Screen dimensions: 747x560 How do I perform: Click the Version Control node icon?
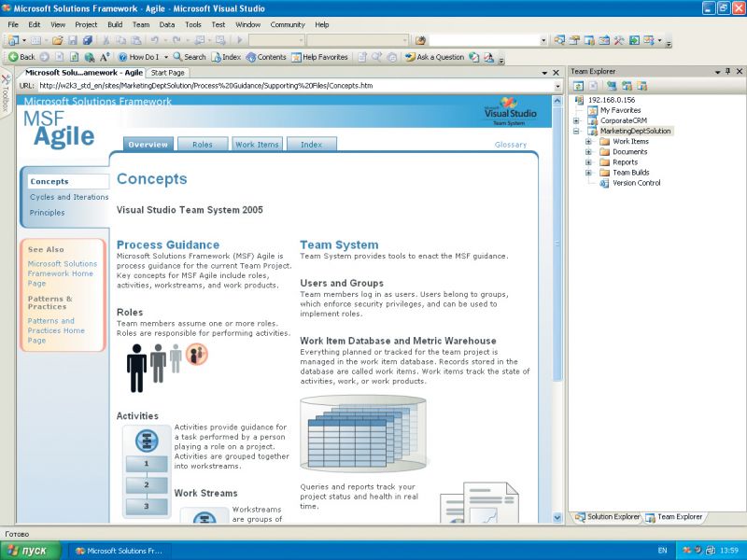tap(604, 183)
